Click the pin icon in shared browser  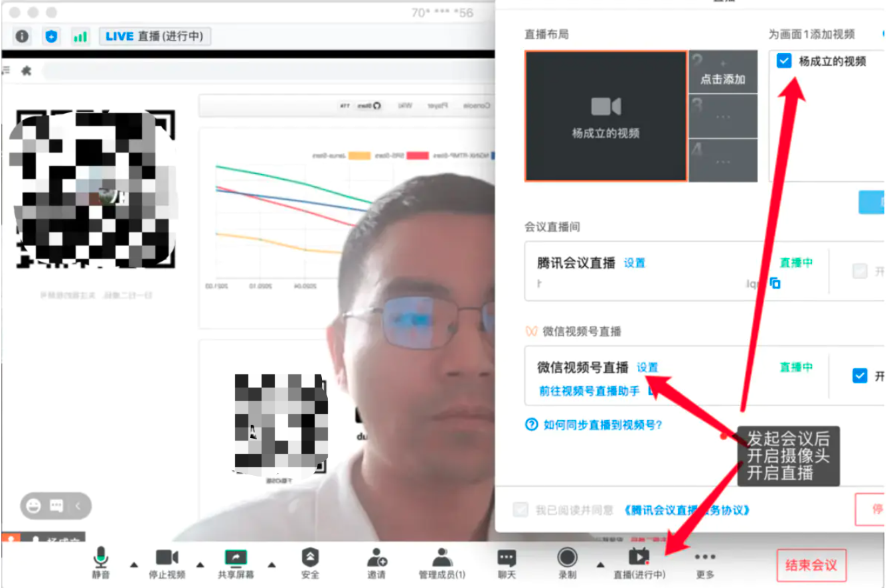pos(26,71)
